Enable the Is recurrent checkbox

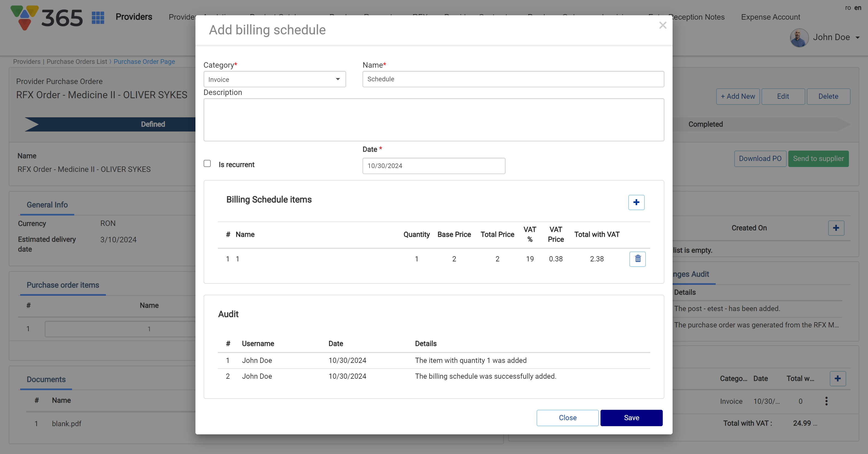click(207, 164)
